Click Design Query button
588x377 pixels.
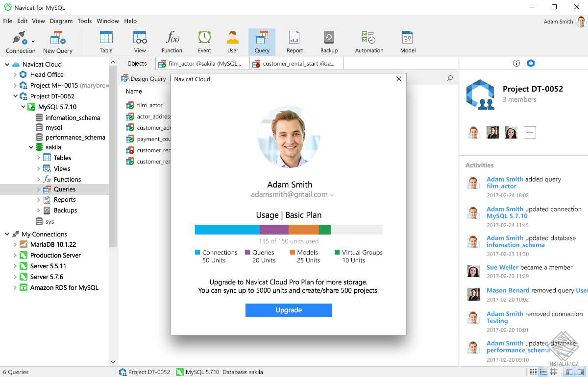(144, 79)
